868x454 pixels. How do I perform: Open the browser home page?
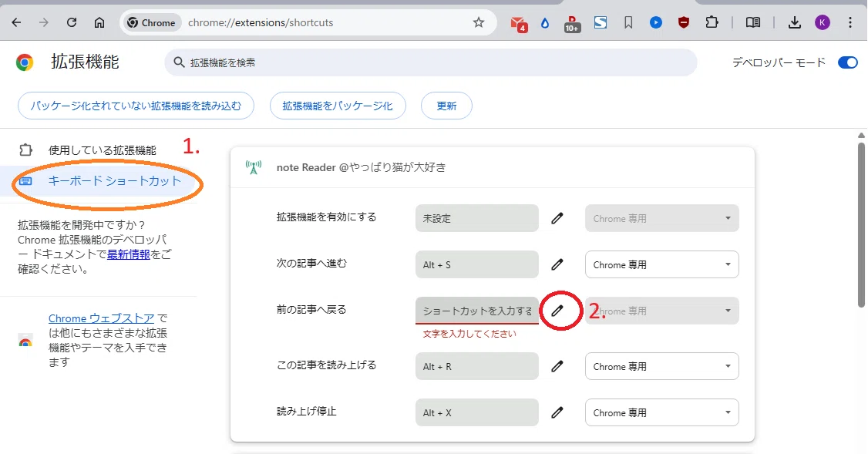[x=99, y=22]
